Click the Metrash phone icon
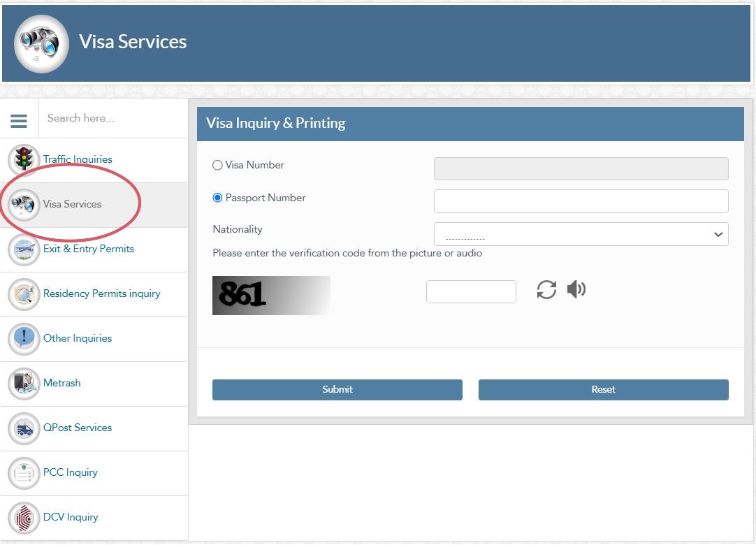The height and width of the screenshot is (545, 756). point(23,383)
